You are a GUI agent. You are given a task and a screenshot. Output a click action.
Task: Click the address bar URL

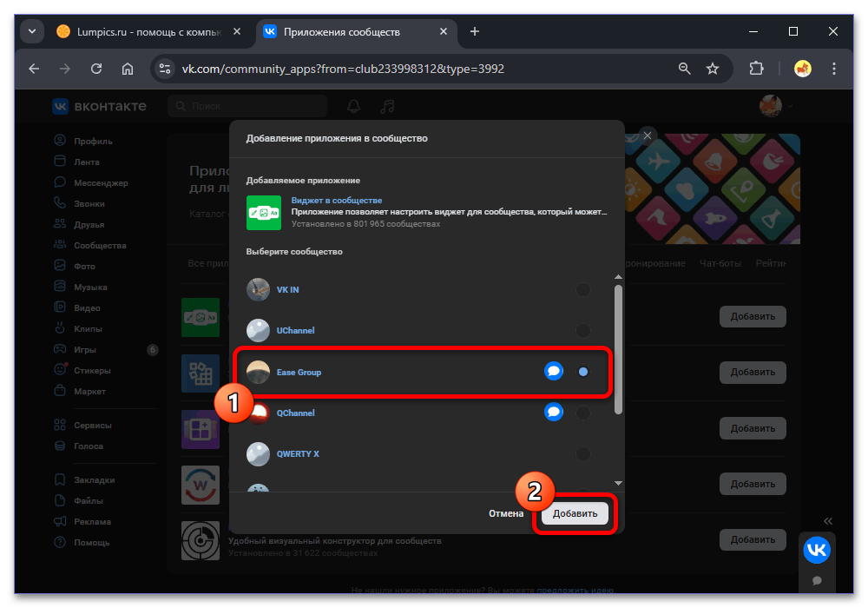click(343, 69)
